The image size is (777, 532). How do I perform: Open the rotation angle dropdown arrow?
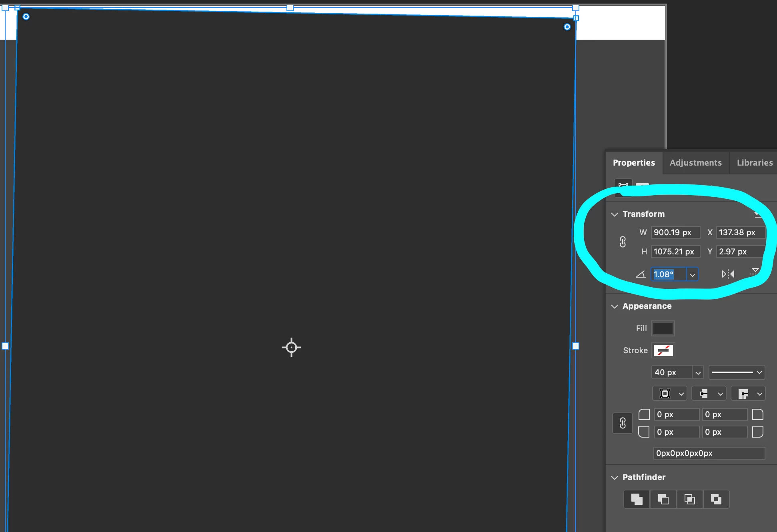[x=693, y=275]
